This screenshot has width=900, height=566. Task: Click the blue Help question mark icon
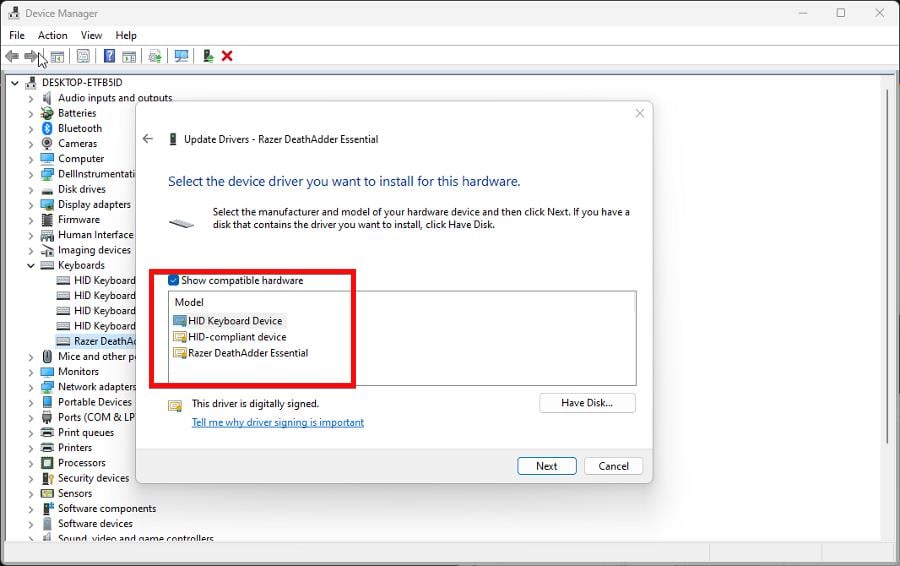click(109, 56)
